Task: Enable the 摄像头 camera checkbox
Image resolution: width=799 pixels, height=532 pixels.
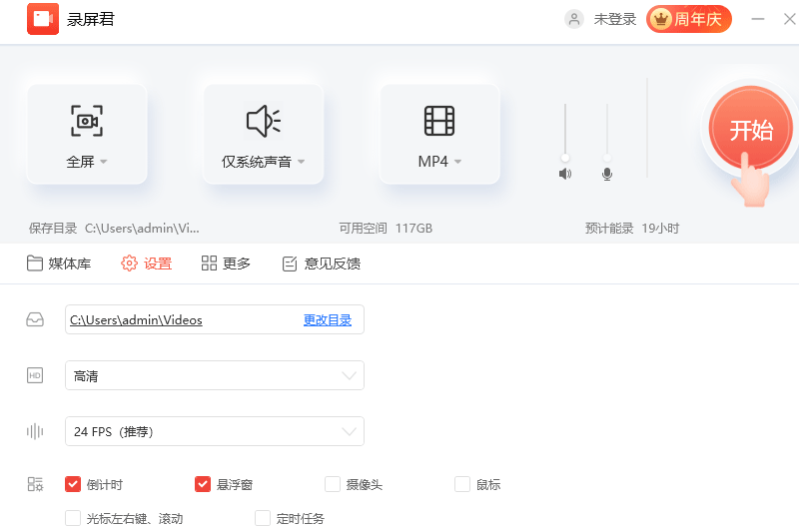Action: coord(333,485)
